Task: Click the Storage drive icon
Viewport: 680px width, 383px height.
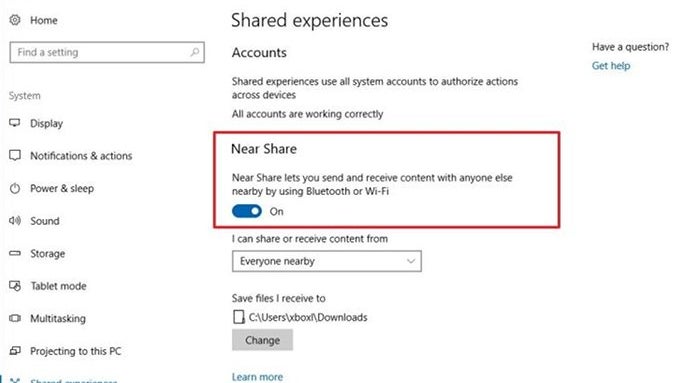Action: pos(15,253)
